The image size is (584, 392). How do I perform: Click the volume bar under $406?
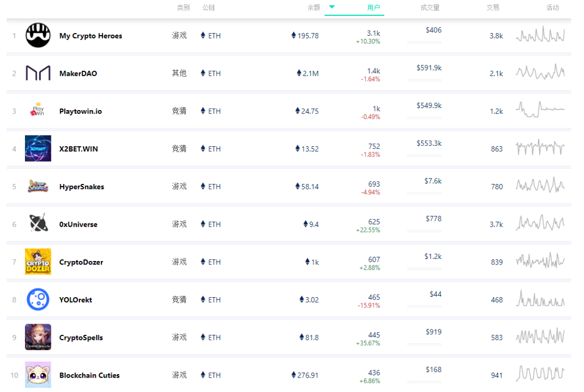424,42
